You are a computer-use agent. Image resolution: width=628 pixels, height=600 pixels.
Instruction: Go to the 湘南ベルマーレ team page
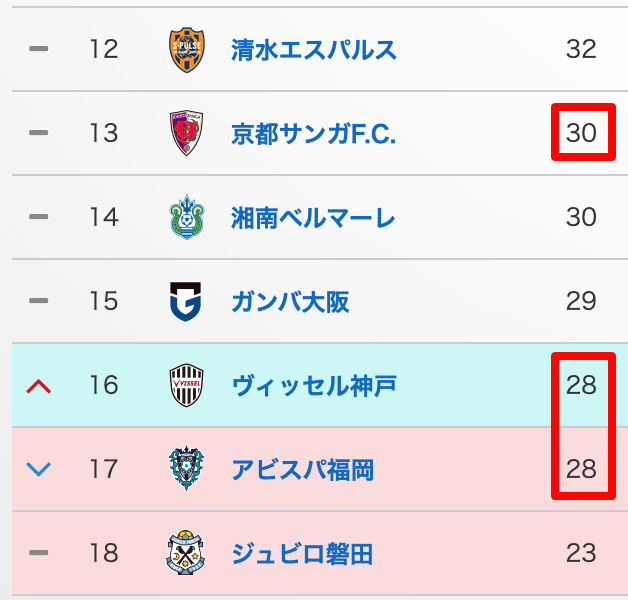coord(313,217)
